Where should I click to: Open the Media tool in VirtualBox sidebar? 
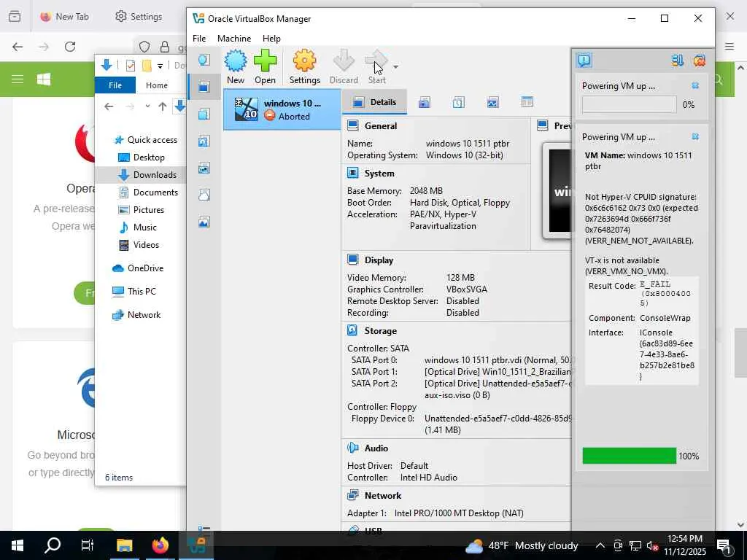pyautogui.click(x=204, y=141)
